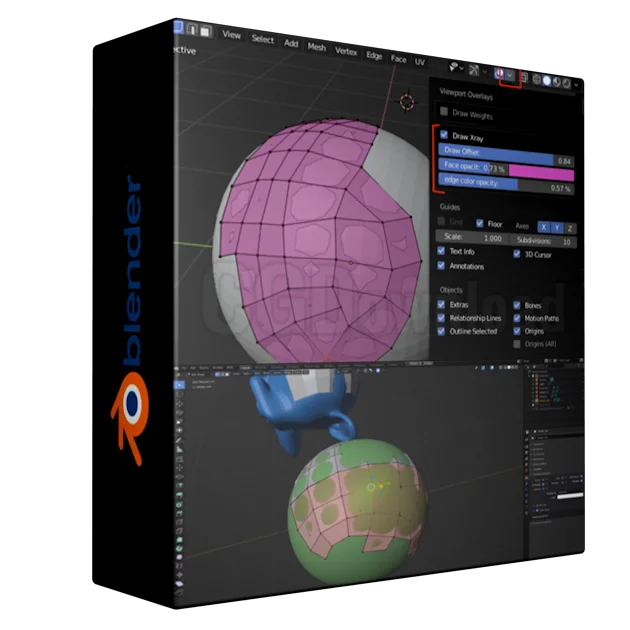Viewport: 630px width, 630px height.
Task: Select the active Select Box tool in lower window
Action: (x=179, y=385)
